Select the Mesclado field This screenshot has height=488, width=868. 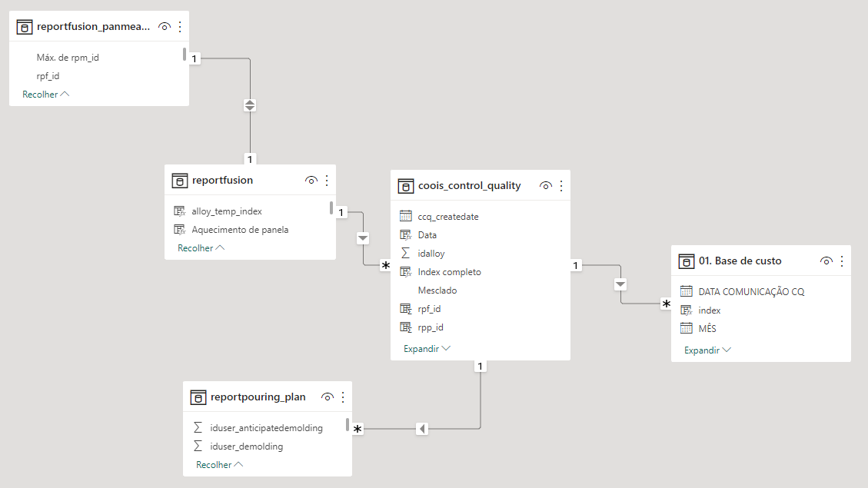[x=437, y=290]
